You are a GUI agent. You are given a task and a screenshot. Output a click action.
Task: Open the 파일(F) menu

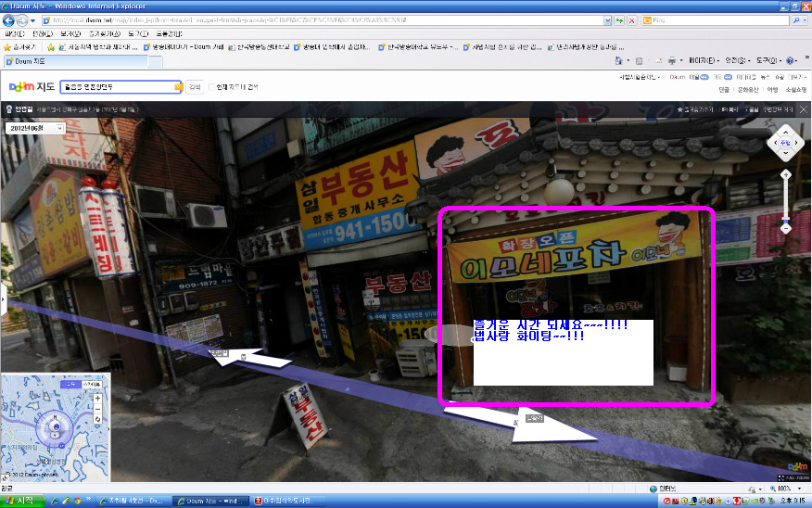[14, 33]
